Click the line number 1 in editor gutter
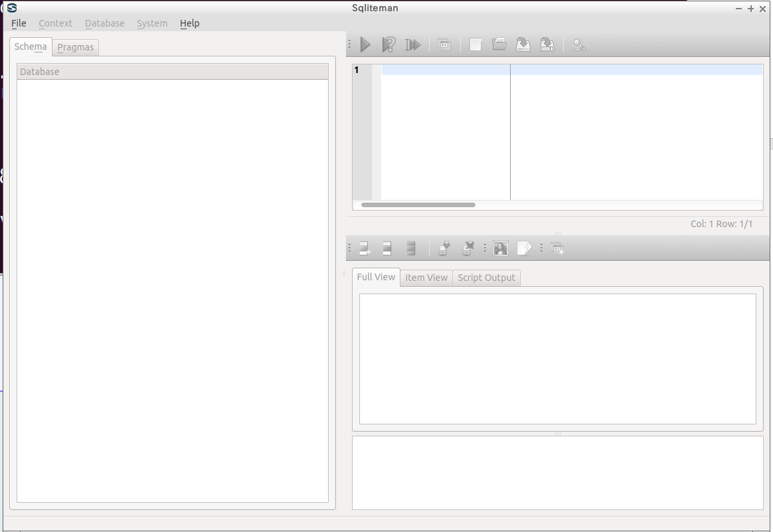 [357, 70]
